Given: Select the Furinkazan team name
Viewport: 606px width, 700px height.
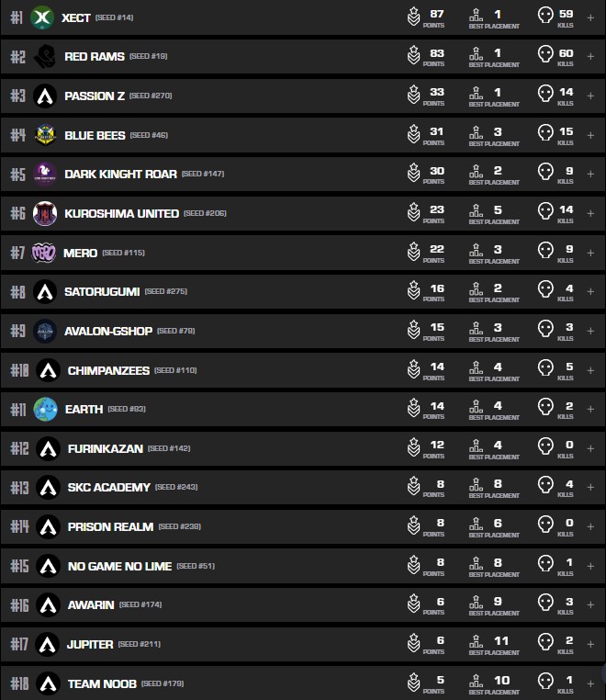Looking at the screenshot, I should (x=105, y=448).
